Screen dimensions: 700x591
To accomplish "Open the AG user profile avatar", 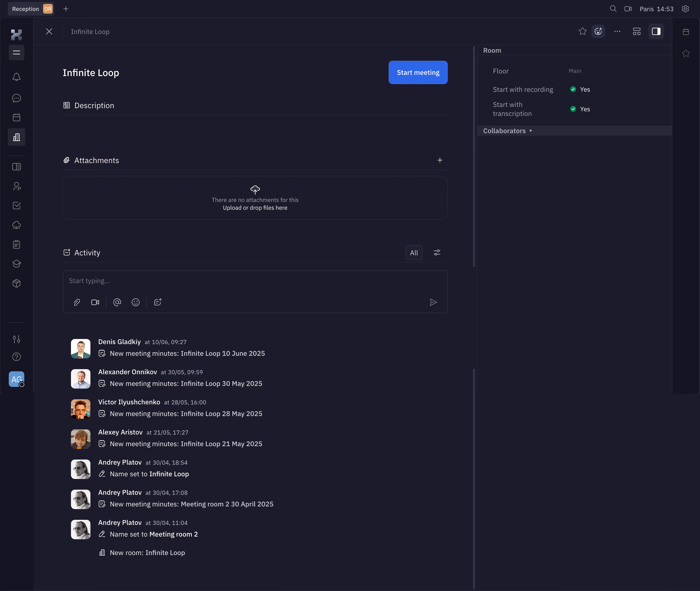I will (x=17, y=379).
